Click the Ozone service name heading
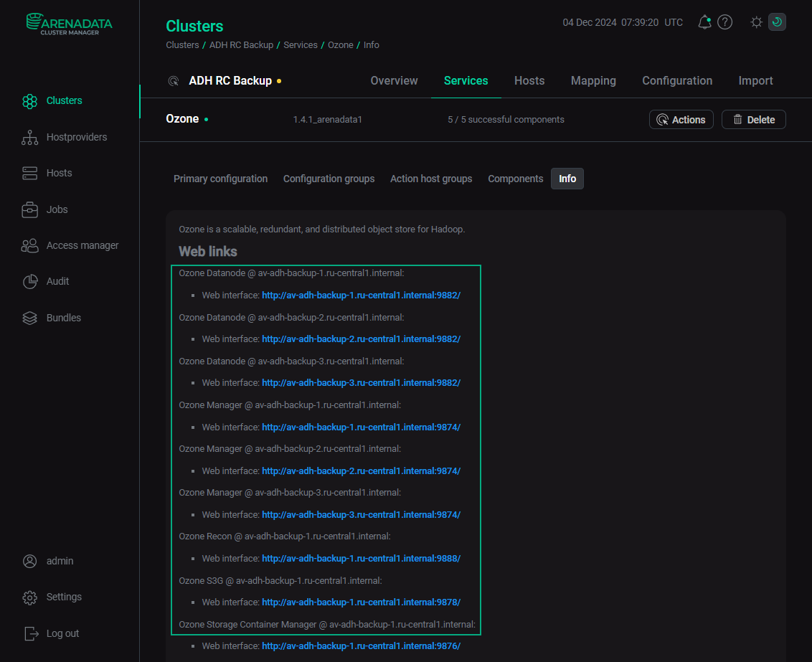The height and width of the screenshot is (662, 812). point(182,119)
